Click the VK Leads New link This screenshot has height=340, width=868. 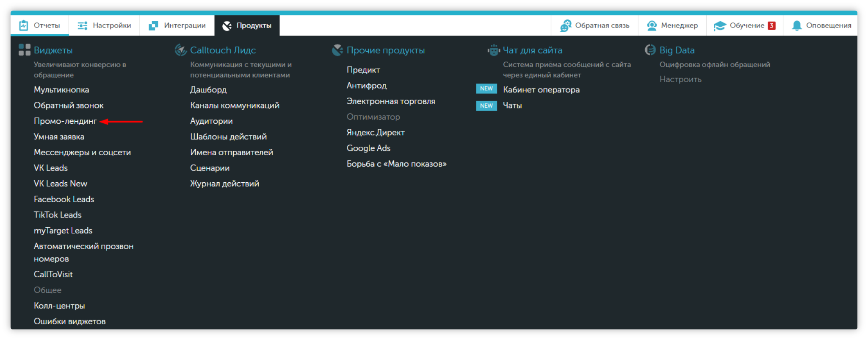point(61,184)
